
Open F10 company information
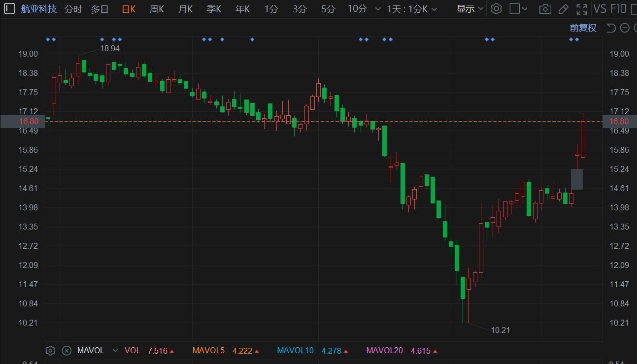click(619, 9)
